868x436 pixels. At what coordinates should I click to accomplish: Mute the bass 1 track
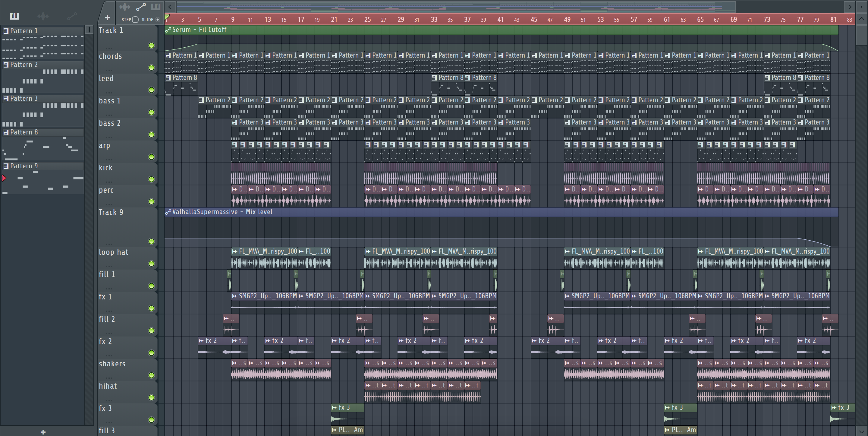pyautogui.click(x=151, y=112)
